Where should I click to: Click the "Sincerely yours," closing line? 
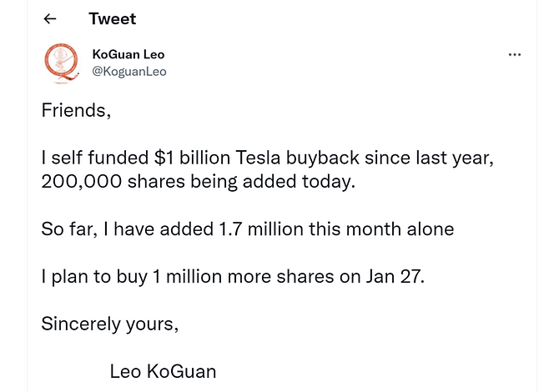coord(109,324)
